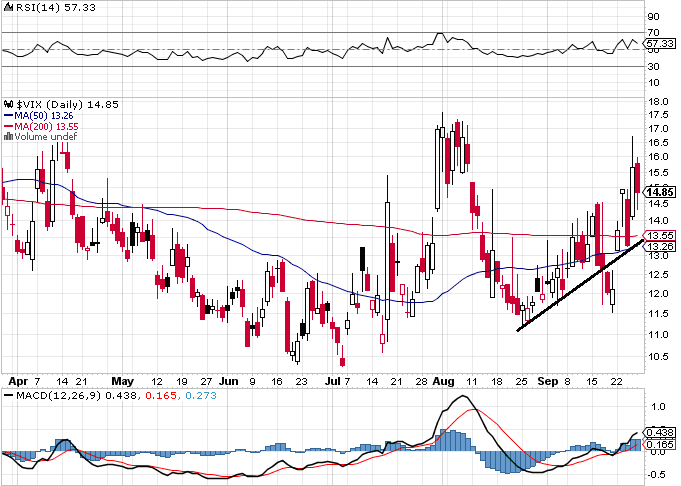Viewport: 681px width, 486px height.
Task: Click the Aug label on date axis
Action: coord(443,381)
